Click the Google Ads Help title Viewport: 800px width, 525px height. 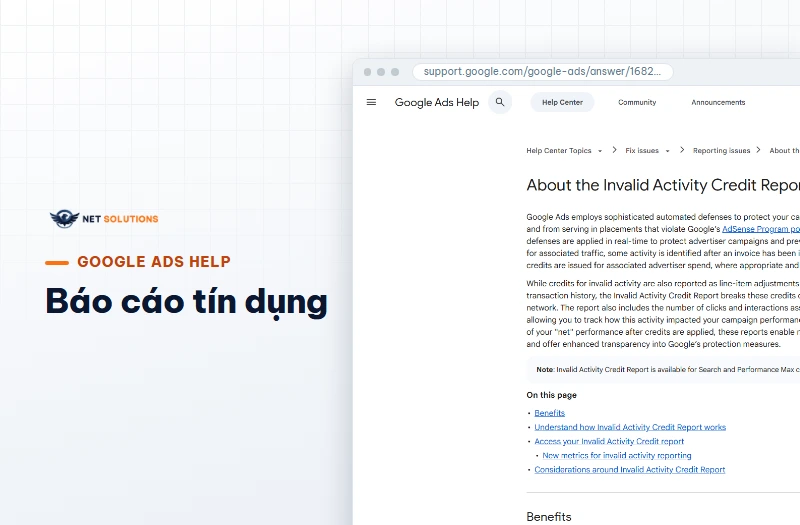pos(437,102)
